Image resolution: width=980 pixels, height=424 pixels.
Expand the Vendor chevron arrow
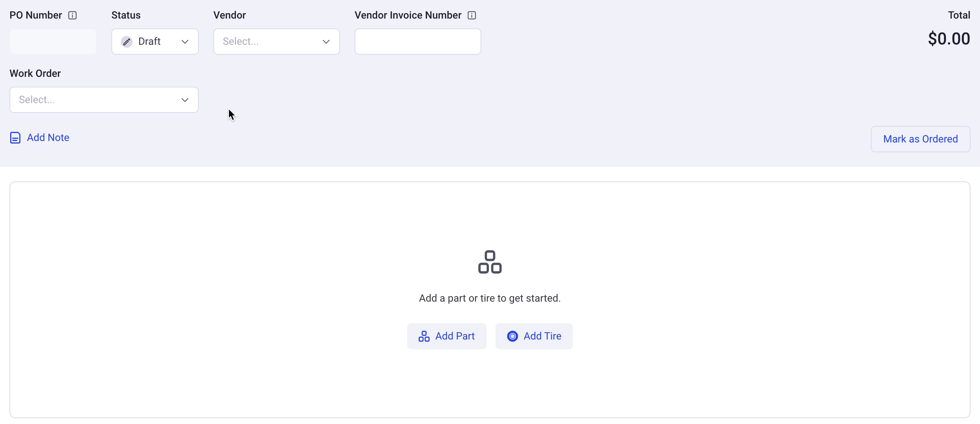326,42
